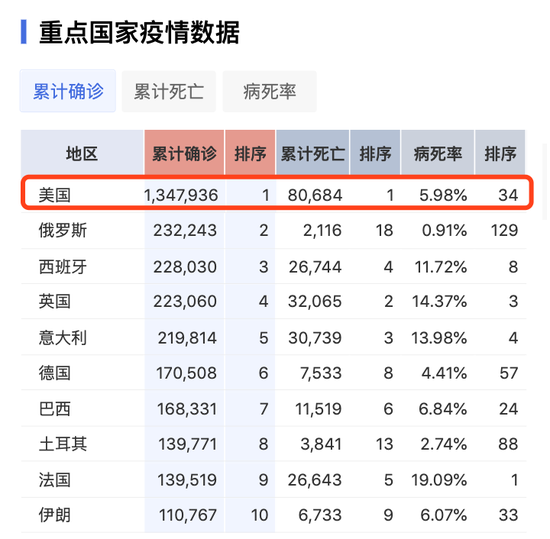Click the value 219,814

click(x=187, y=338)
